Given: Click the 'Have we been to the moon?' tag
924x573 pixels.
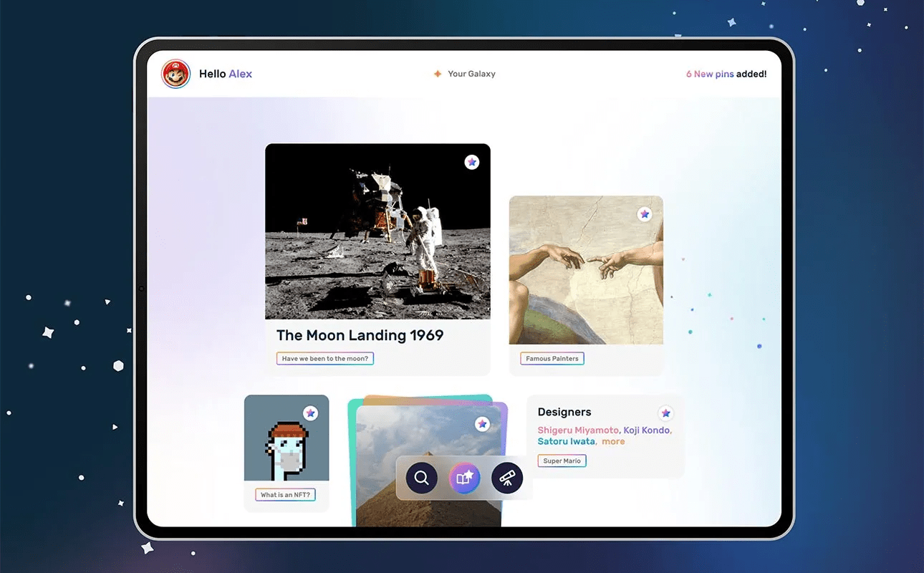Looking at the screenshot, I should (325, 359).
